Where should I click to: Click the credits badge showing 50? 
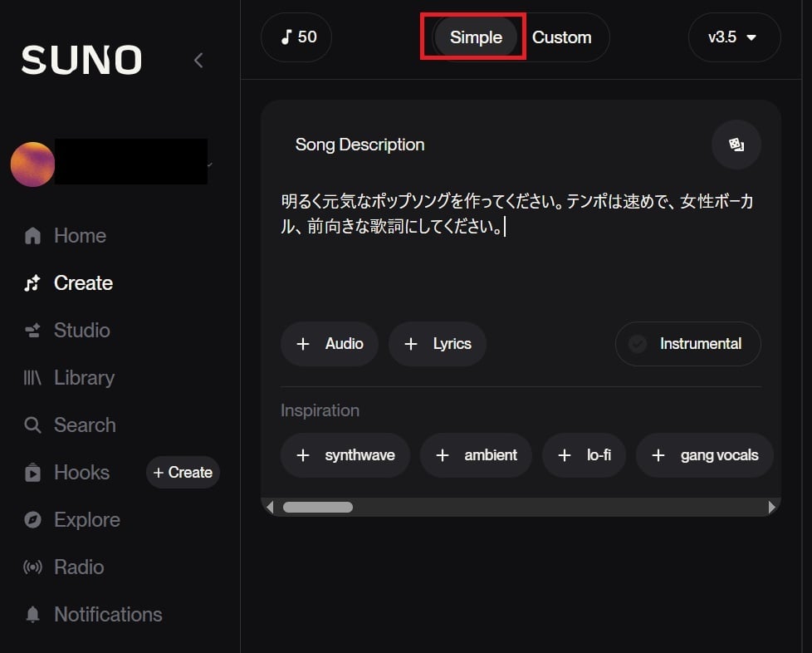tap(296, 37)
